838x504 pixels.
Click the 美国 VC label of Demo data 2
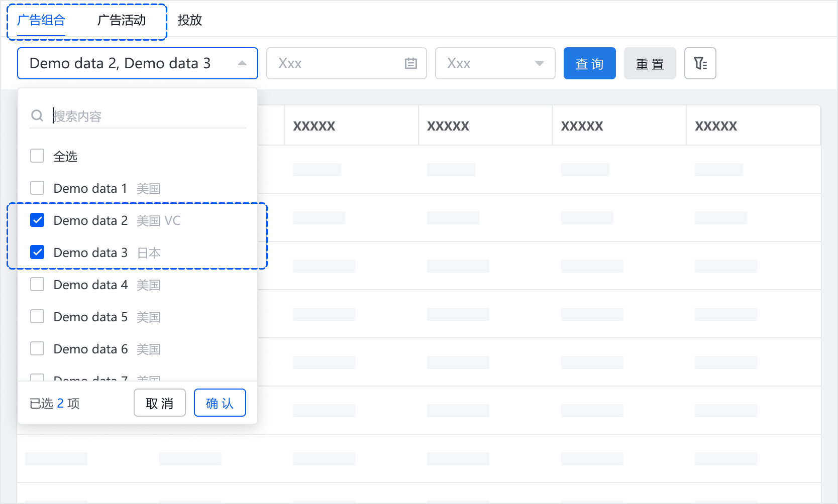[158, 220]
